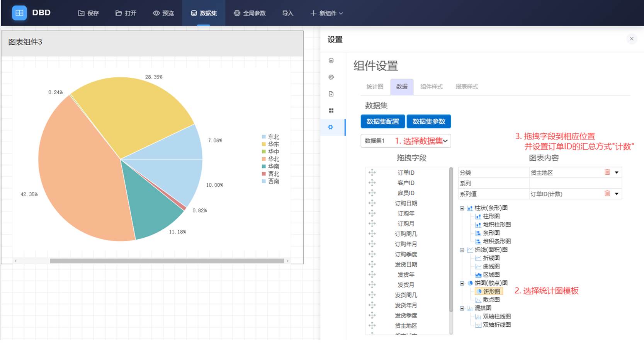This screenshot has height=344, width=644.
Task: Toggle the 华东 legend entry
Action: 270,144
